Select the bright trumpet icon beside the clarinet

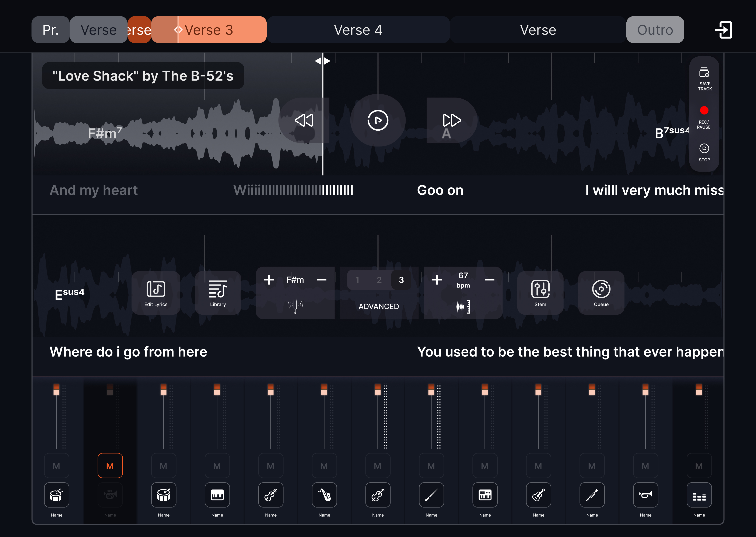click(x=645, y=495)
